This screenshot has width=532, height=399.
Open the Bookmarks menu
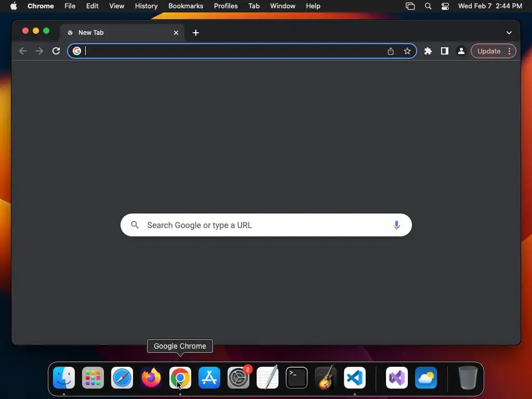(x=185, y=6)
